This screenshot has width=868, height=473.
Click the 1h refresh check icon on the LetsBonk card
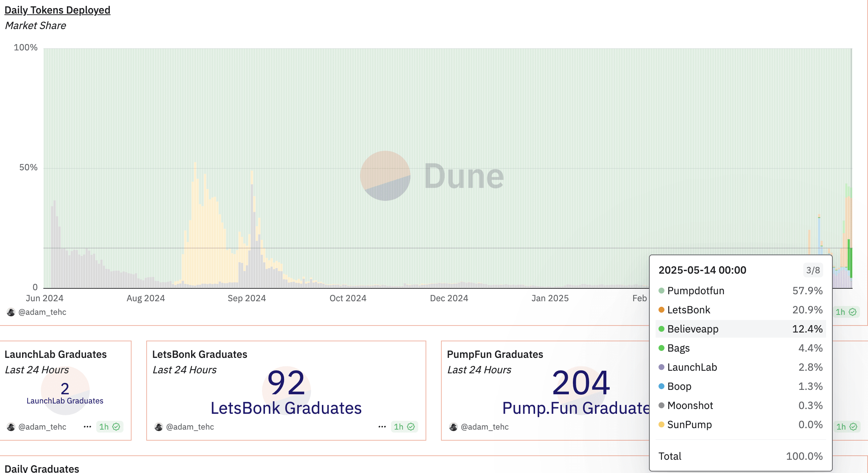pos(411,427)
